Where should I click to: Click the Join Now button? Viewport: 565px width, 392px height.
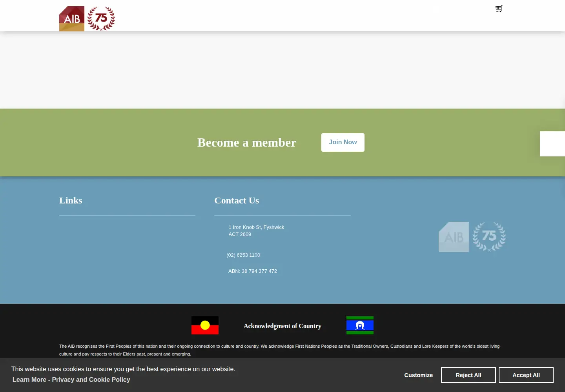343,142
